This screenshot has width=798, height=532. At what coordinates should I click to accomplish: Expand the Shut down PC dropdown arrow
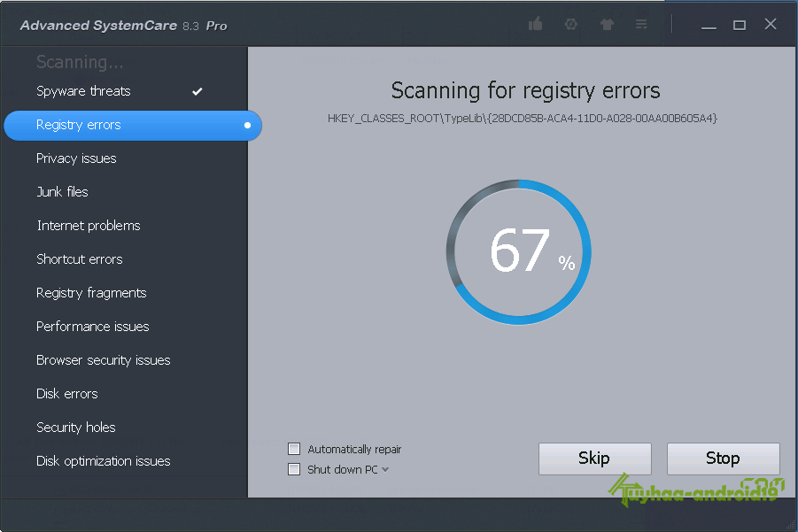(385, 469)
